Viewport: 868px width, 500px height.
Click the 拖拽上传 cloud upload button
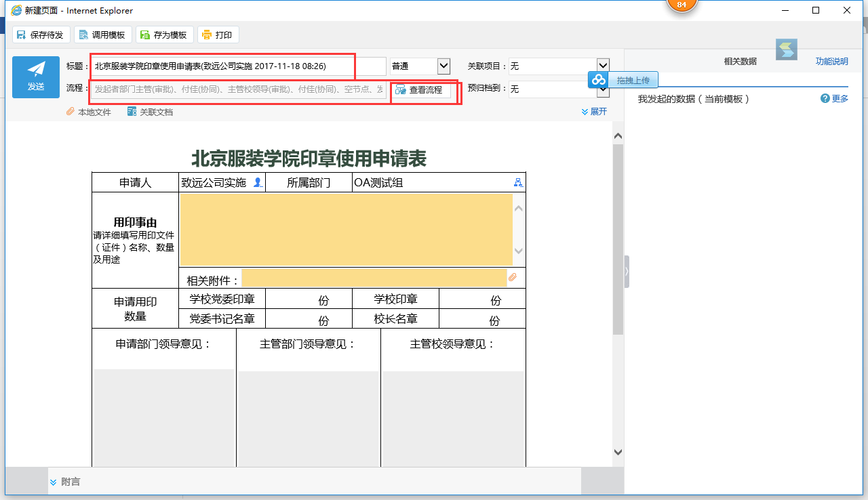(x=623, y=80)
